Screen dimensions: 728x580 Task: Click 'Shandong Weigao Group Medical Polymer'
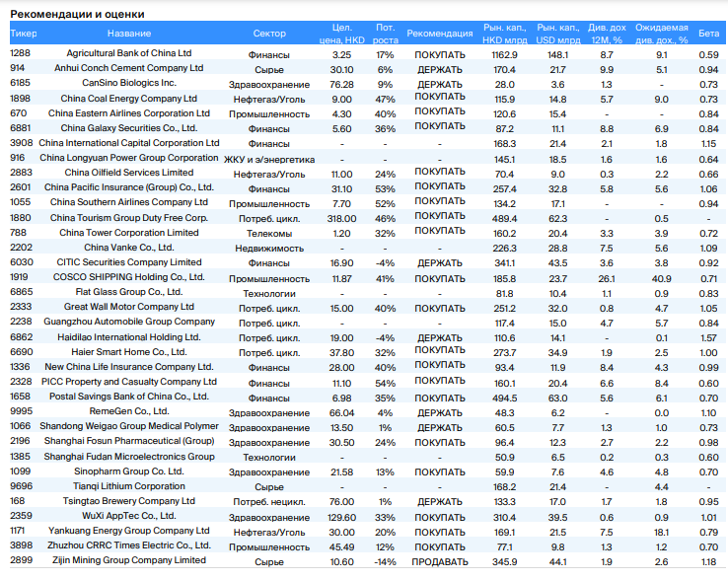click(x=129, y=427)
